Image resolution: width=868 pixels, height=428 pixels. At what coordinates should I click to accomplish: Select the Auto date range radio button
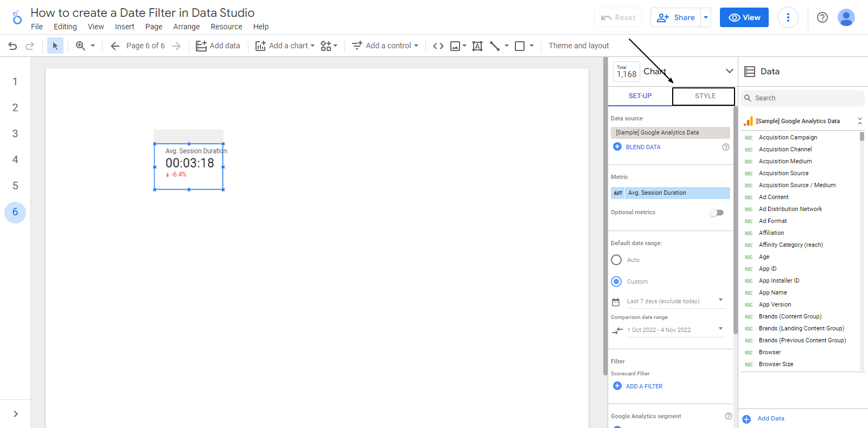click(x=616, y=260)
